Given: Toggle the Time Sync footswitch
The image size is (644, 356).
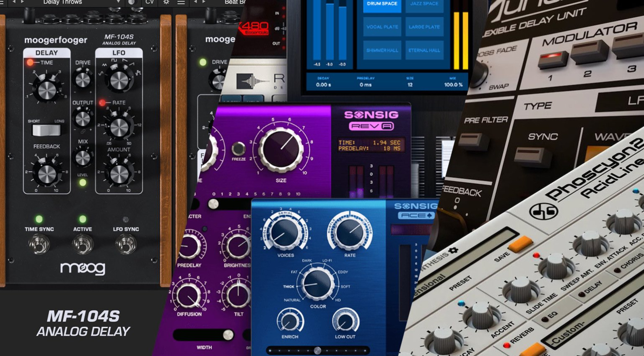Looking at the screenshot, I should [x=39, y=244].
